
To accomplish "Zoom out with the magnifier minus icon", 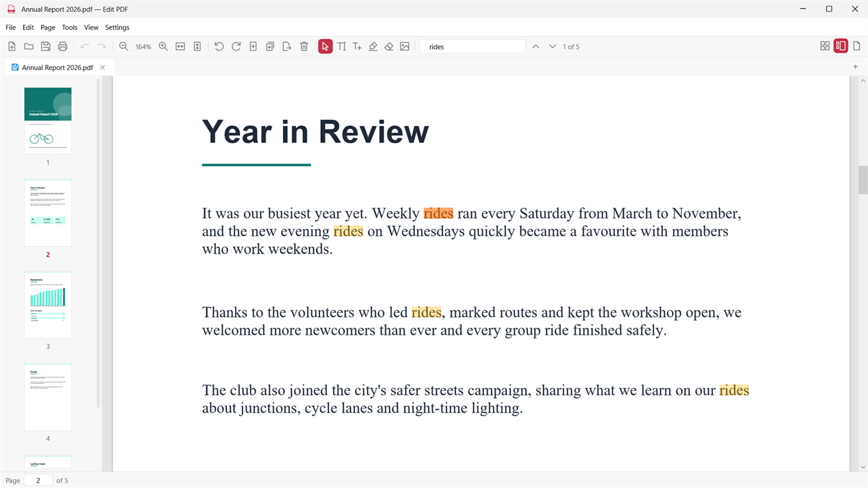I will [123, 47].
